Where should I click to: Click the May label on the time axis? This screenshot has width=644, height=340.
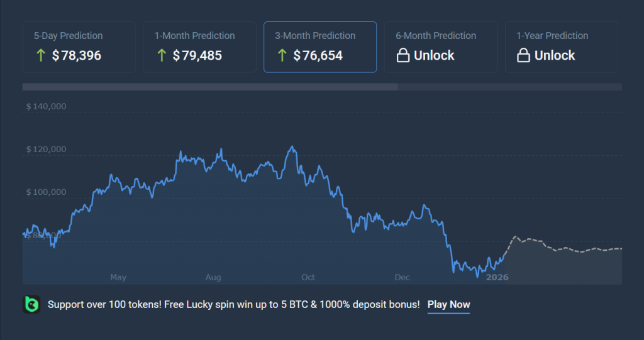[x=118, y=277]
